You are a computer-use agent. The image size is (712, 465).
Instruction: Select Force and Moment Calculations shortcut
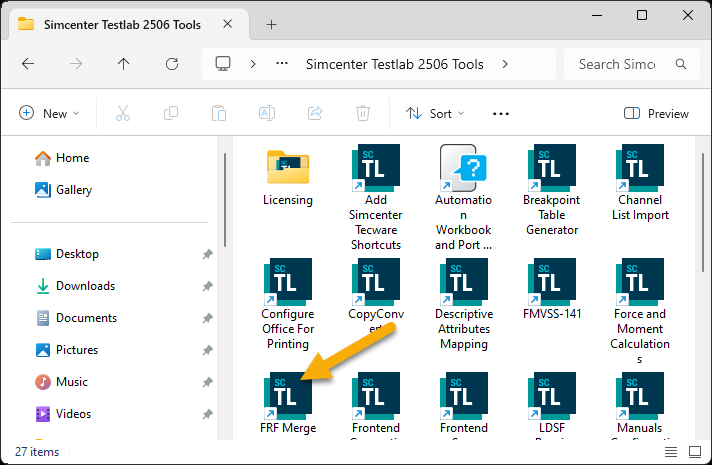click(640, 282)
